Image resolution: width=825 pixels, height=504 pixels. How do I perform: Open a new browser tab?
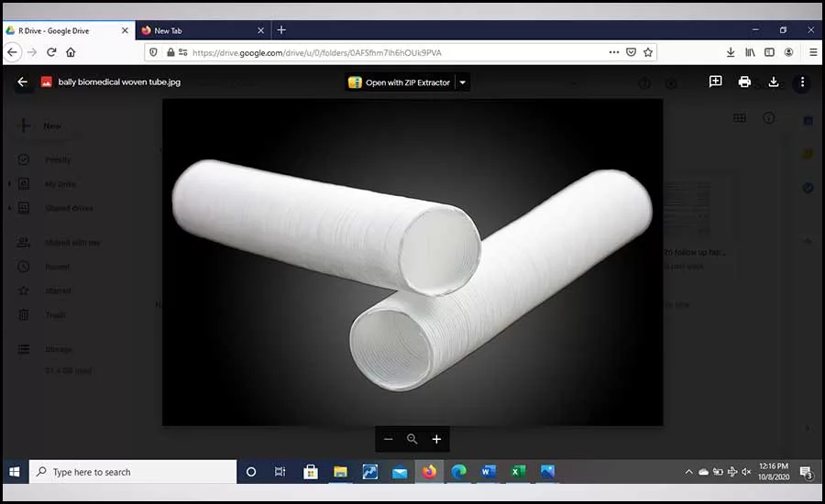(x=281, y=30)
